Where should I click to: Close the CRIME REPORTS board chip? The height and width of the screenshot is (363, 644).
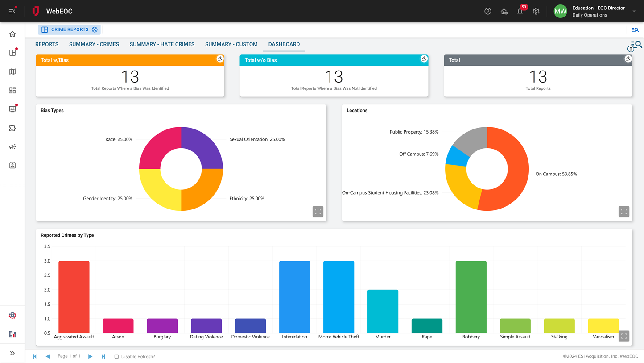(x=95, y=29)
